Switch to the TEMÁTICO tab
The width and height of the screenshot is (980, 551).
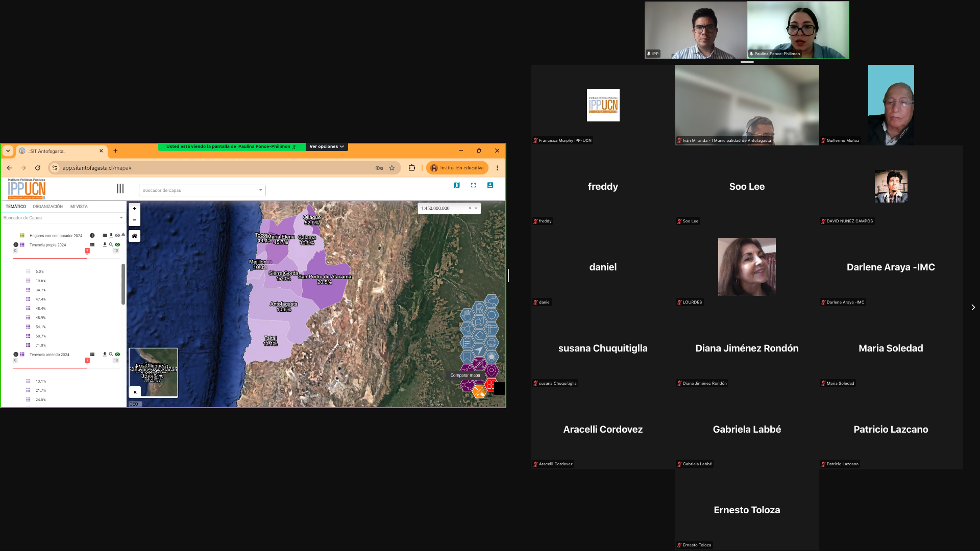(16, 207)
